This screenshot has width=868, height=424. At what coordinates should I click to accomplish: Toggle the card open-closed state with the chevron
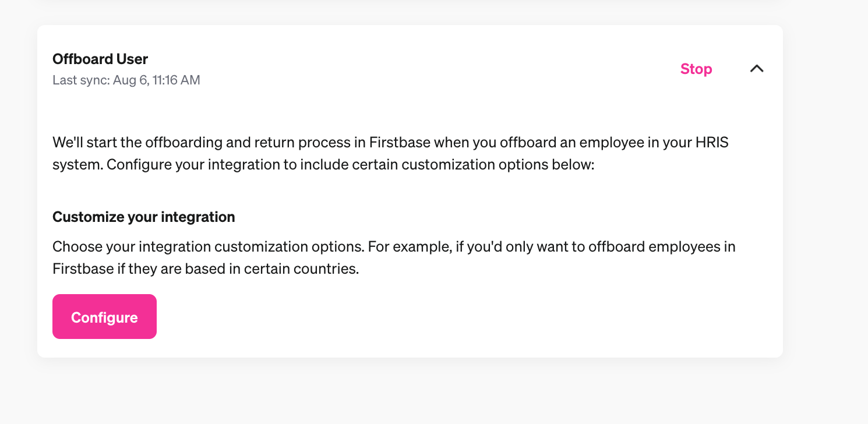click(x=757, y=68)
